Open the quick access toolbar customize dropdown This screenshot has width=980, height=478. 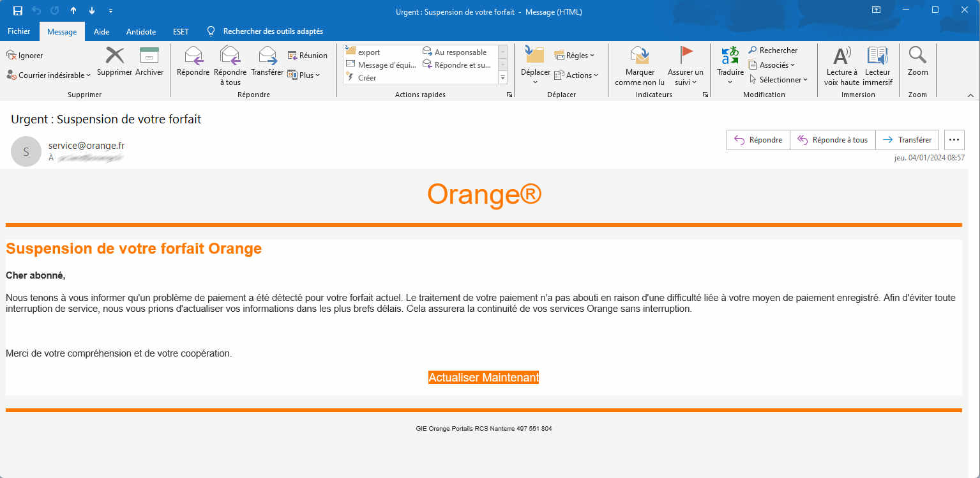[111, 11]
